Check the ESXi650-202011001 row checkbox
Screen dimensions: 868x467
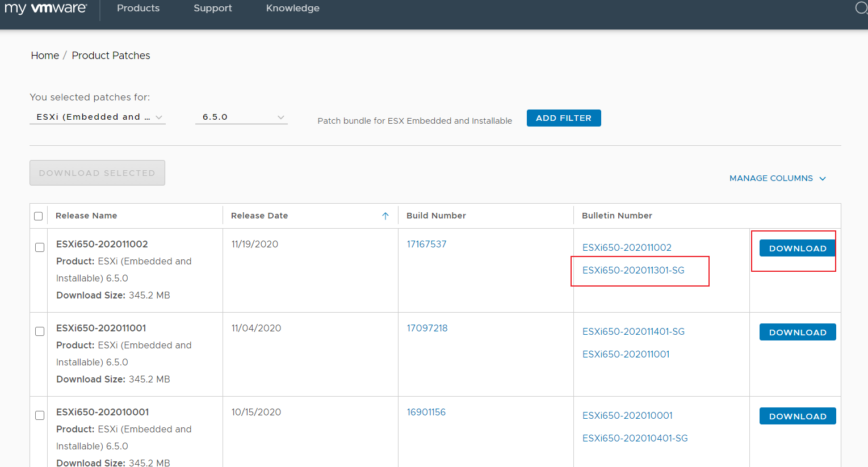40,331
